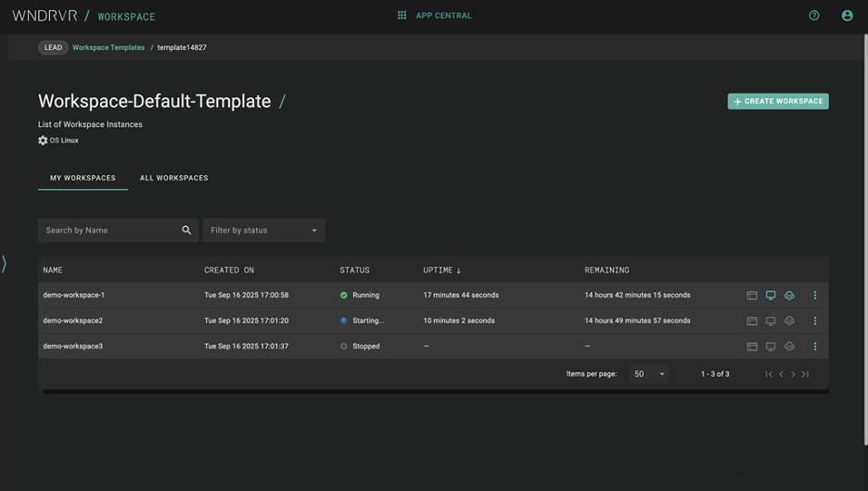Viewport: 868px width, 491px height.
Task: Focus the Search by Name field
Action: click(107, 231)
